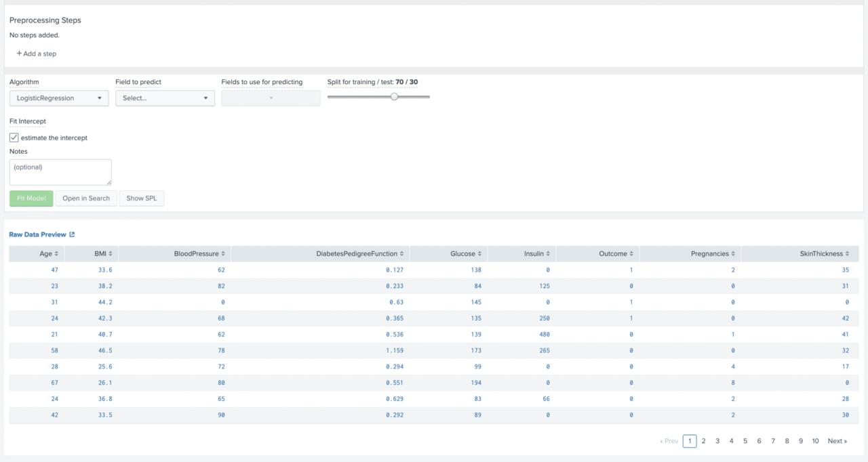The image size is (868, 462).
Task: Show the SPL query
Action: [x=141, y=198]
